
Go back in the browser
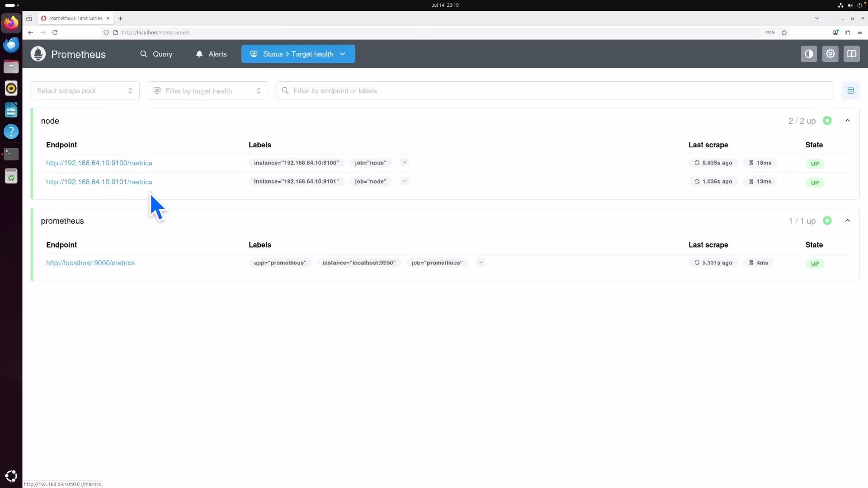pyautogui.click(x=30, y=33)
